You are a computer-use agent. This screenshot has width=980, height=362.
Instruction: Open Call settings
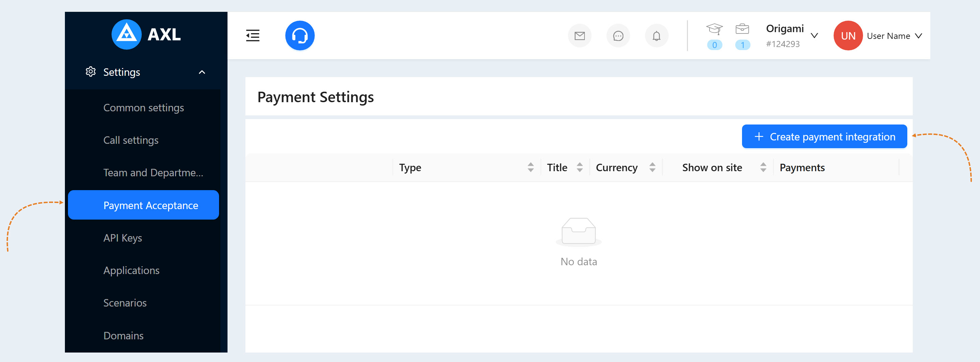(131, 140)
